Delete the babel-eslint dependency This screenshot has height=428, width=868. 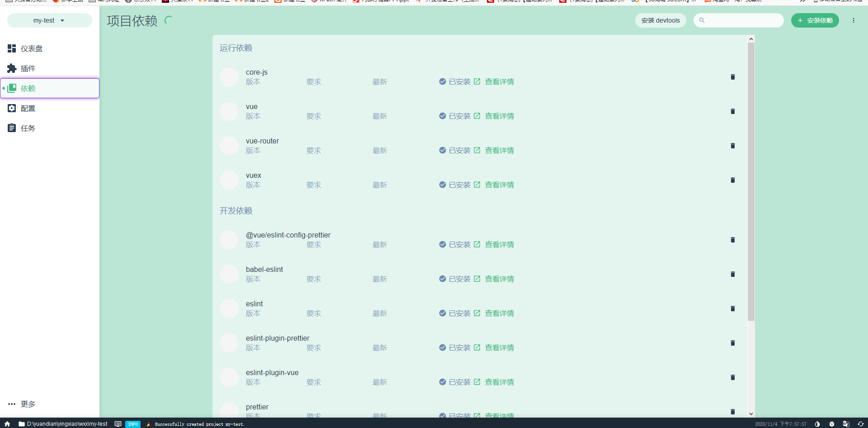pos(733,274)
